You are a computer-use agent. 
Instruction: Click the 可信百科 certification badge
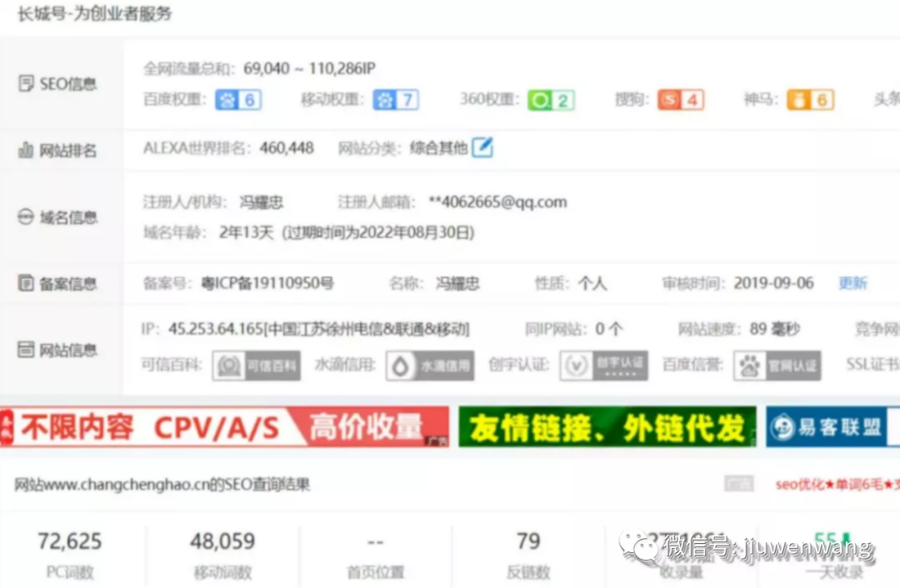(x=256, y=366)
